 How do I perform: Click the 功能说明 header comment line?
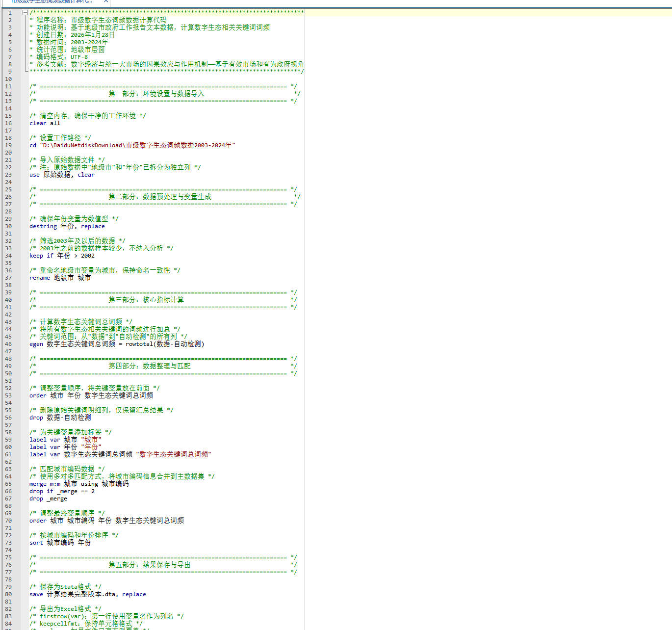(150, 27)
